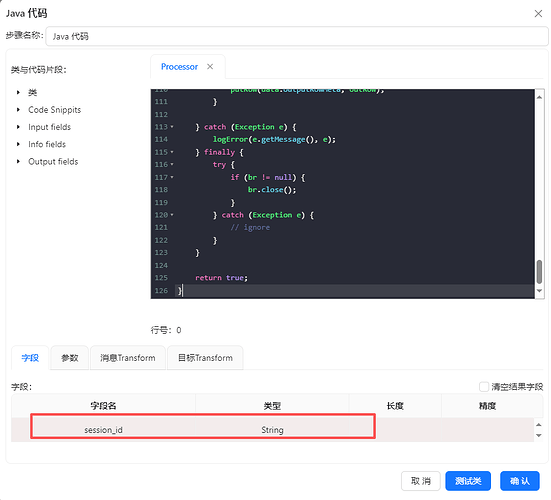Click the 'return true;' code line
The image size is (551, 500).
pos(221,278)
